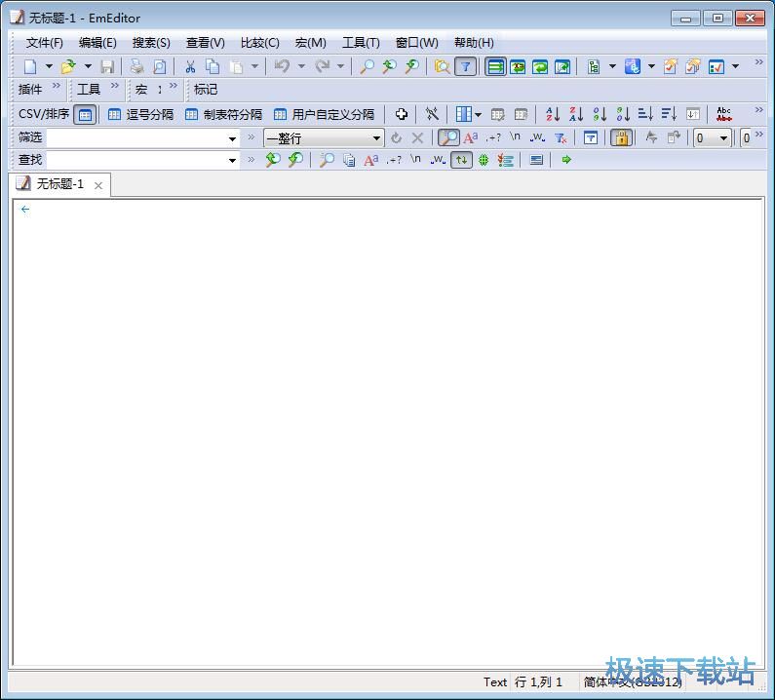Switch to 制表符分隔 mode
The image size is (775, 700).
[223, 115]
